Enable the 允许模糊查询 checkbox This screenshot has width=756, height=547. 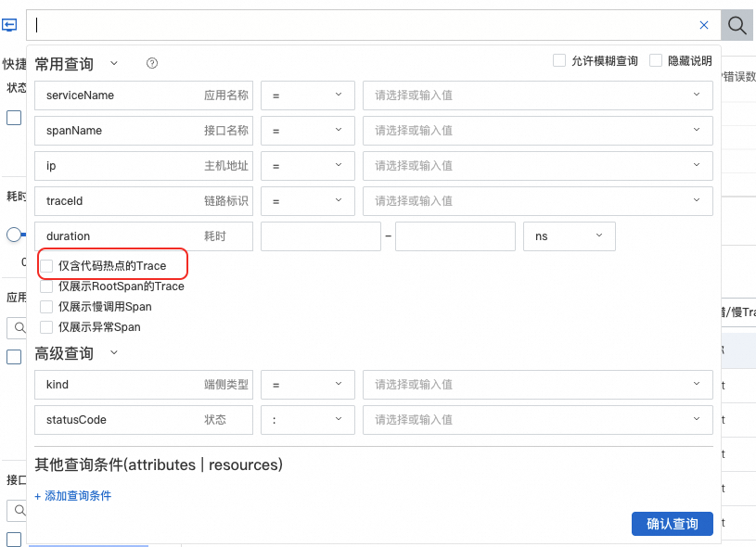point(559,60)
